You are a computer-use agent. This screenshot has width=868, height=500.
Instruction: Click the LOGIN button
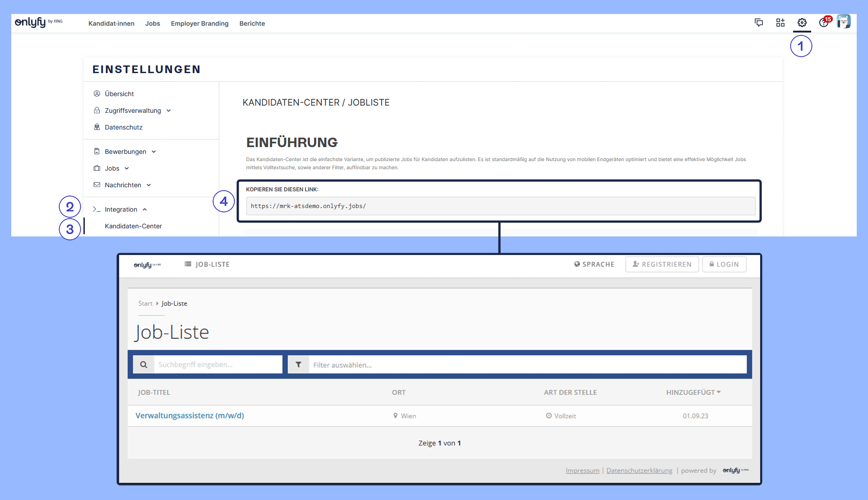point(724,264)
